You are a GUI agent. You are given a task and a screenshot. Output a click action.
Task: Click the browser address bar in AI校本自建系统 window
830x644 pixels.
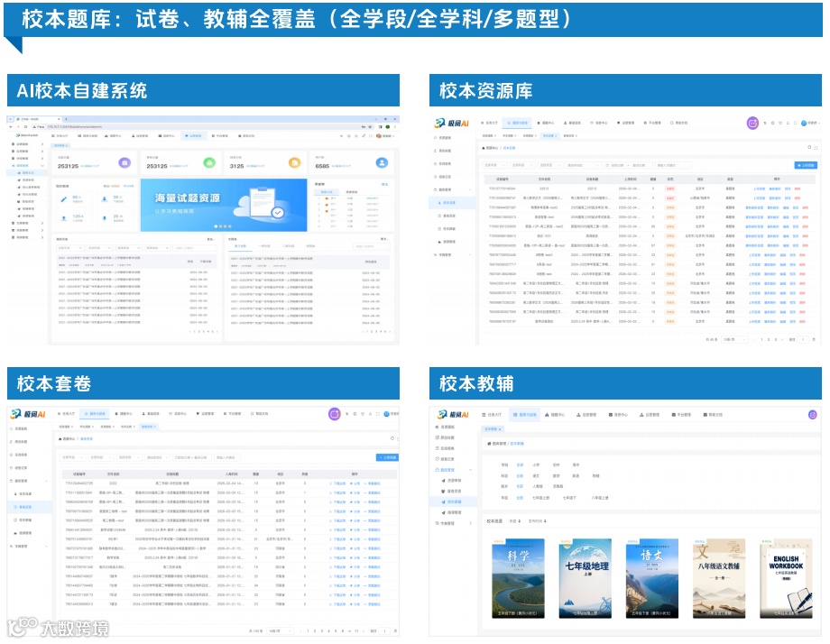pos(201,127)
